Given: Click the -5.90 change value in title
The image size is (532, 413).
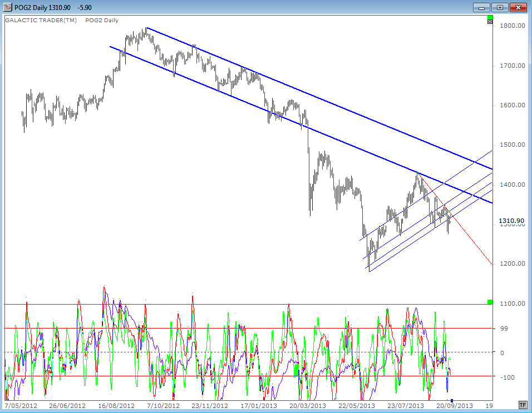Looking at the screenshot, I should (x=84, y=7).
